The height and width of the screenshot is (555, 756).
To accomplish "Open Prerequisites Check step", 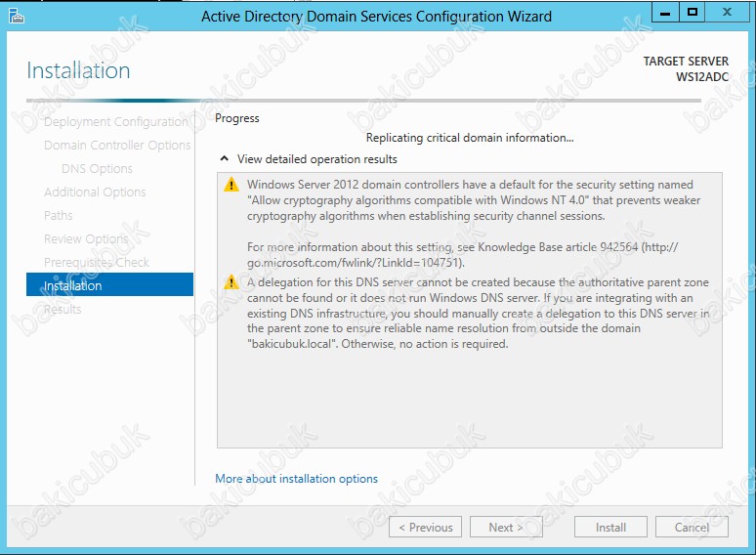I will (97, 262).
